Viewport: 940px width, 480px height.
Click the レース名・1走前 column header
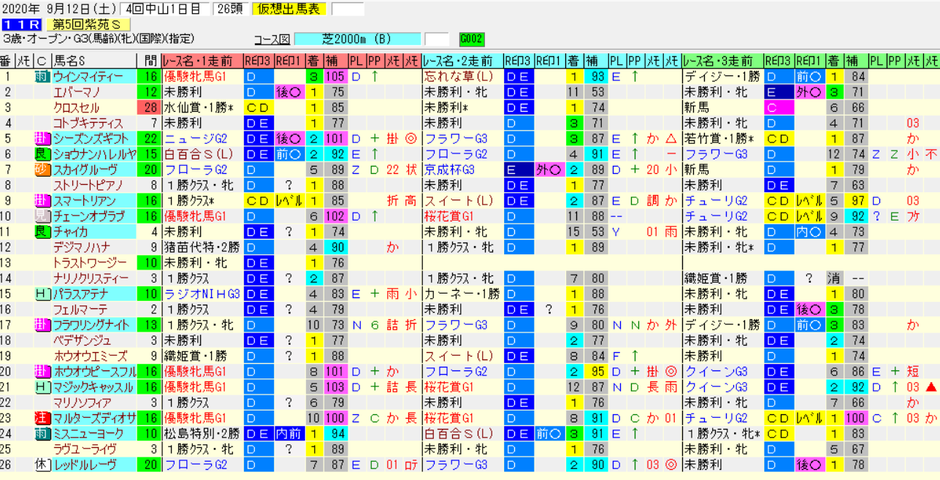tap(202, 61)
